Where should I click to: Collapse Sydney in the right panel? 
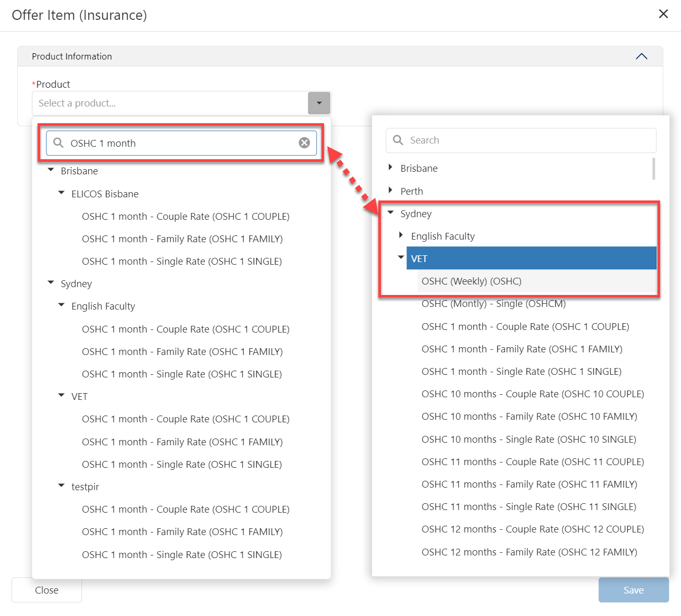coord(390,212)
